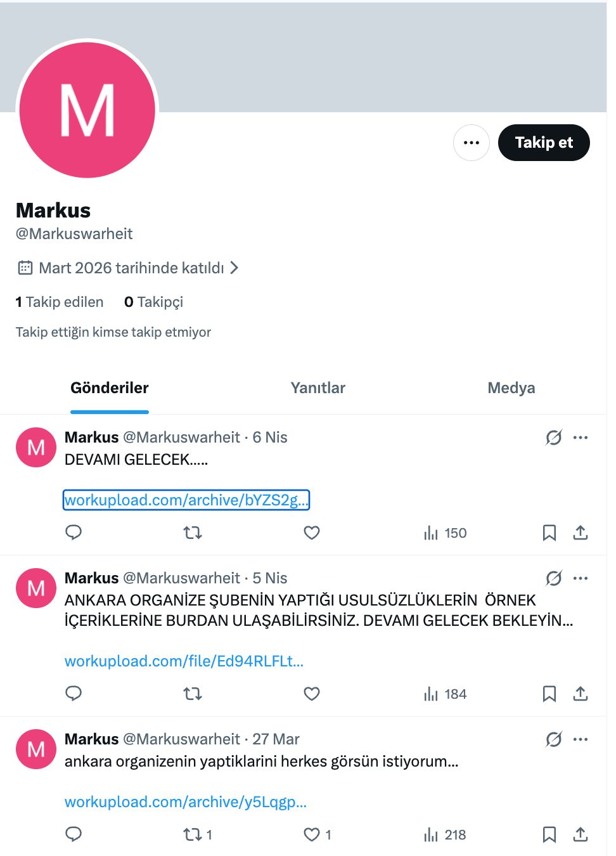Switch to the Medya tab
The height and width of the screenshot is (856, 616).
coord(511,388)
